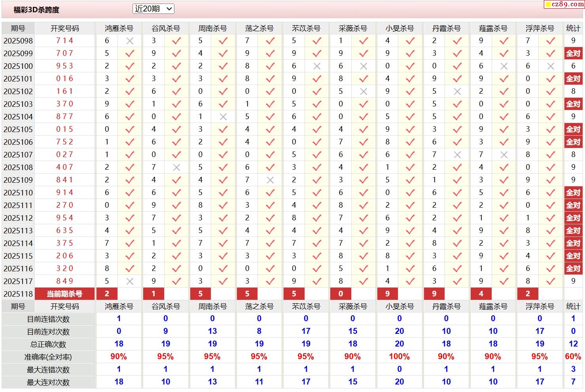Click the X mark for 采薇杀号 in row 2025100
This screenshot has height=392, width=585.
363,66
